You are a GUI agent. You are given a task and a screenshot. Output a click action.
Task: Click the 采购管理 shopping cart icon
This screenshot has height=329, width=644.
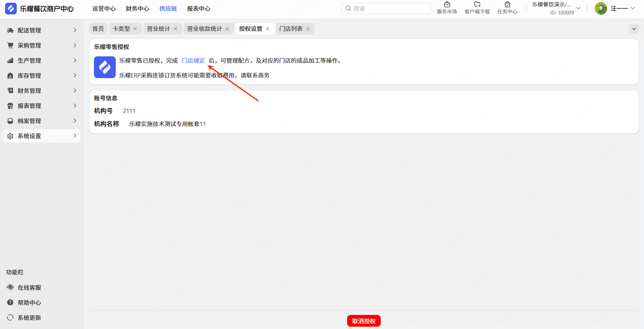pos(10,45)
